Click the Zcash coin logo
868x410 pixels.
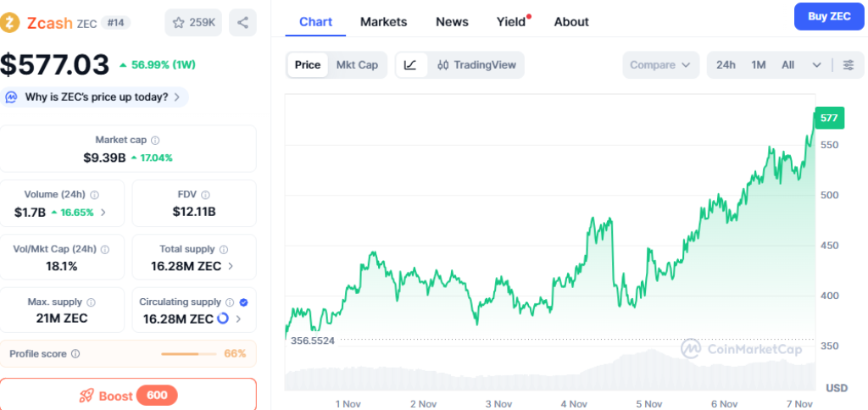[x=11, y=23]
